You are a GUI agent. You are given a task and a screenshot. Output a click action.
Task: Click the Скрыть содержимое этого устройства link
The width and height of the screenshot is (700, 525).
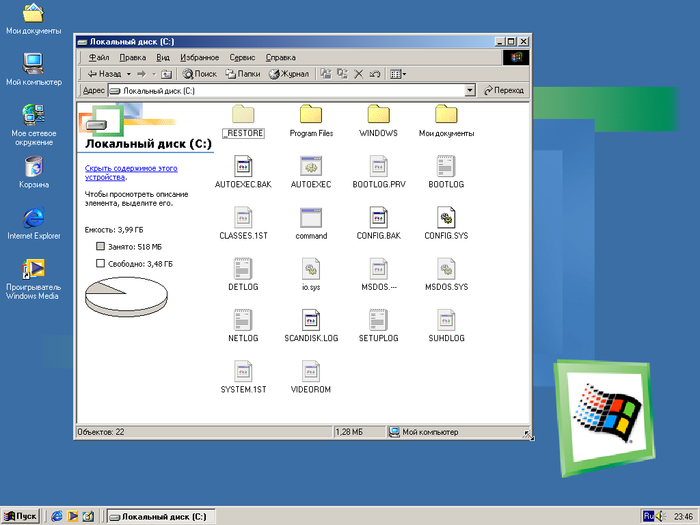(x=124, y=172)
